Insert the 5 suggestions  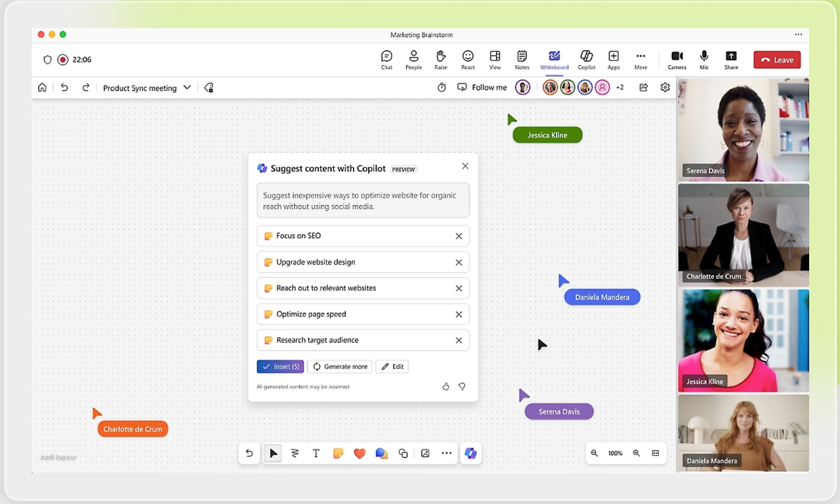[x=280, y=367]
